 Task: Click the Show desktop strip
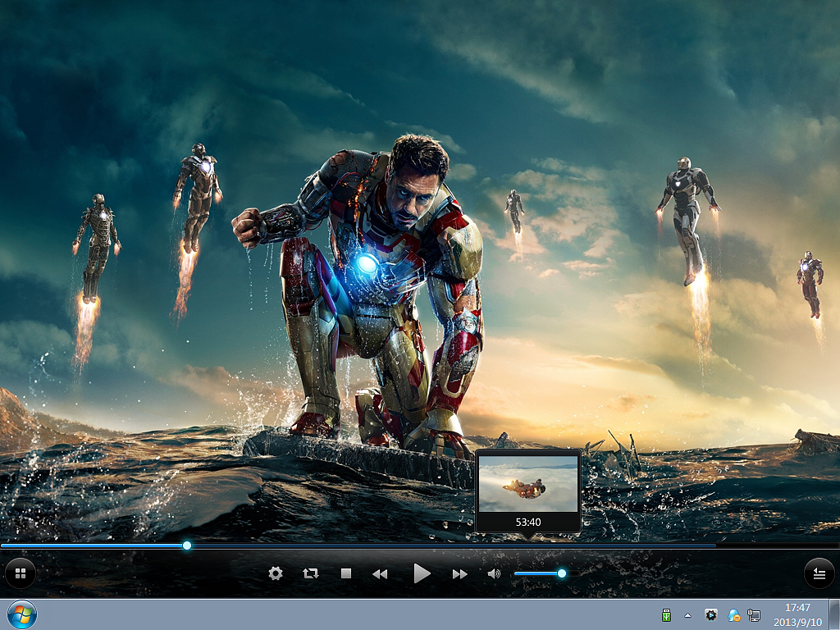834,614
